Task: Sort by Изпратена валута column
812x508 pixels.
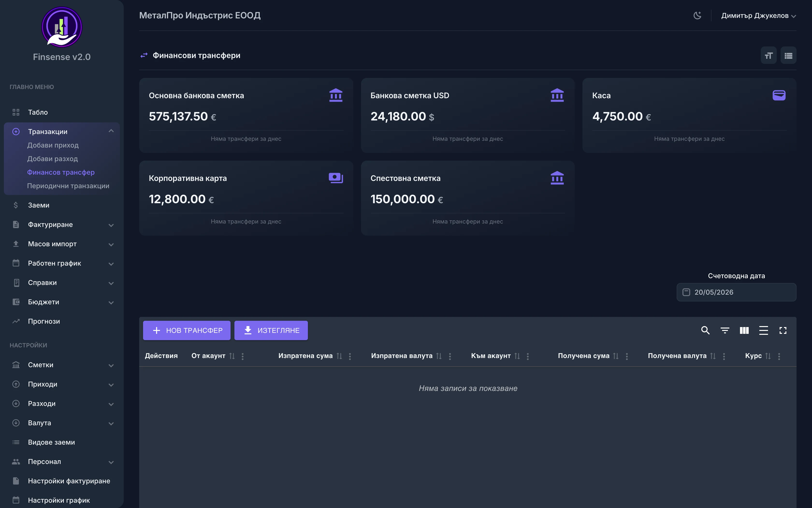Action: 439,356
